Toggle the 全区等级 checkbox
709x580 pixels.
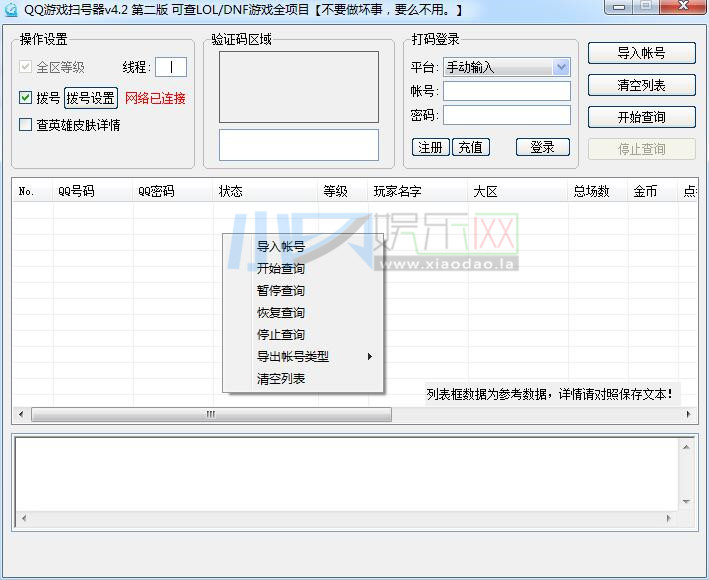25,67
